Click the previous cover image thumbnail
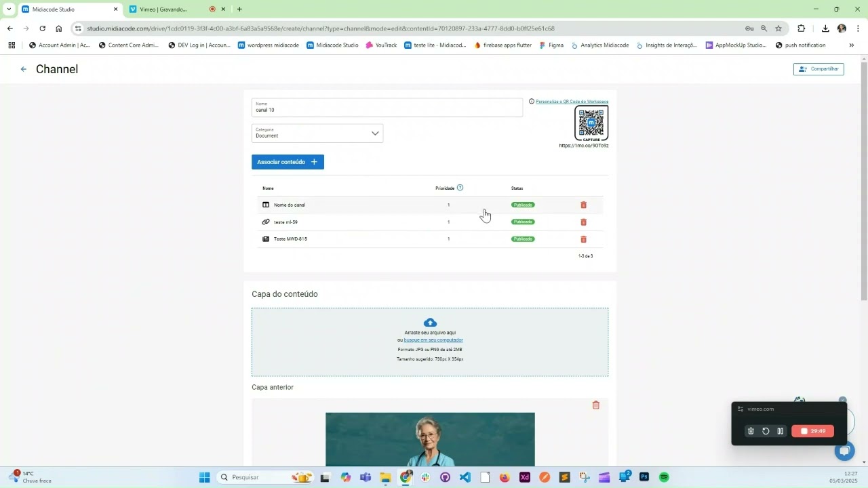 point(430,439)
